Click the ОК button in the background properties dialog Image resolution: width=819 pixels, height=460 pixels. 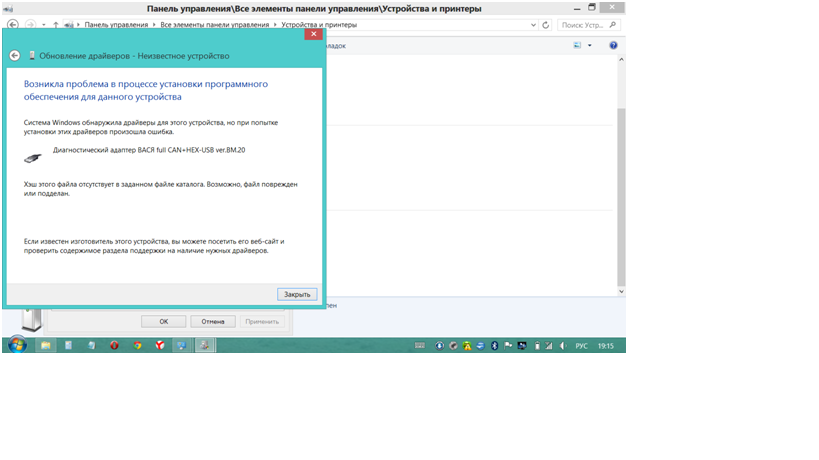[x=163, y=322]
